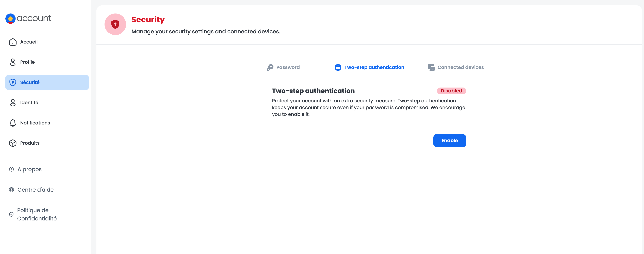Click the account logo icon
644x254 pixels.
point(10,19)
